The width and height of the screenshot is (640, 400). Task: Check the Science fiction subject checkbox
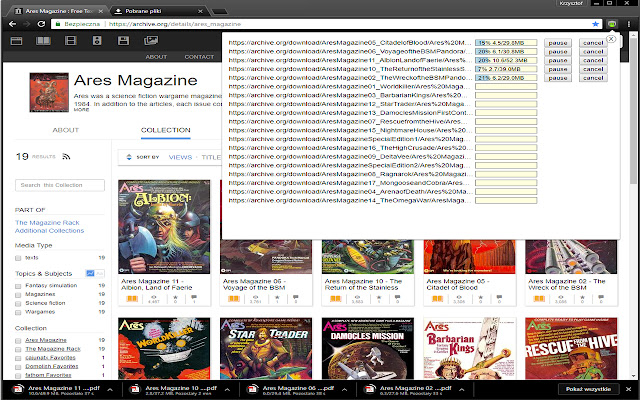[x=18, y=304]
